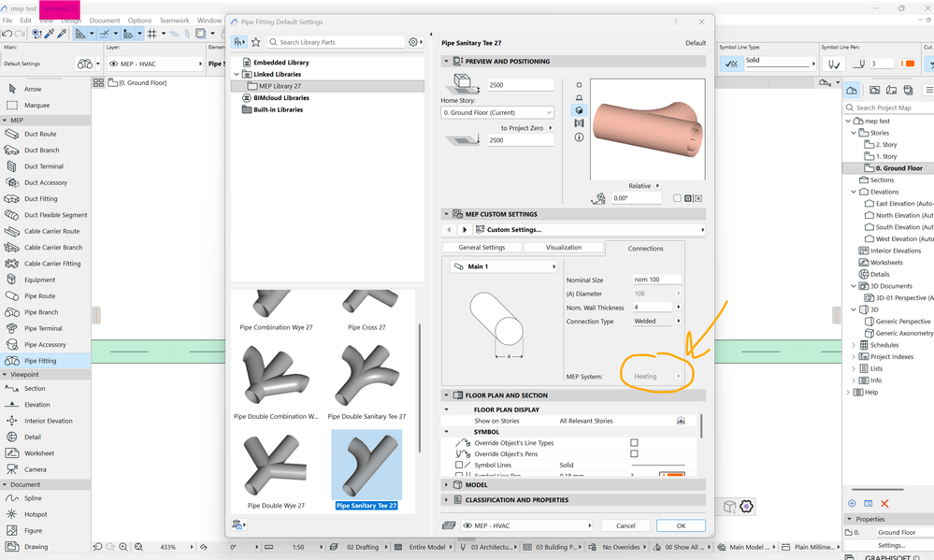Select the 3D view preview mode icon

pos(579,110)
